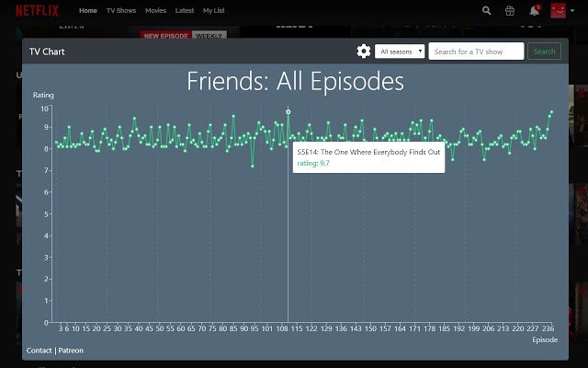Open the notifications bell
This screenshot has height=368, width=588.
pyautogui.click(x=535, y=10)
